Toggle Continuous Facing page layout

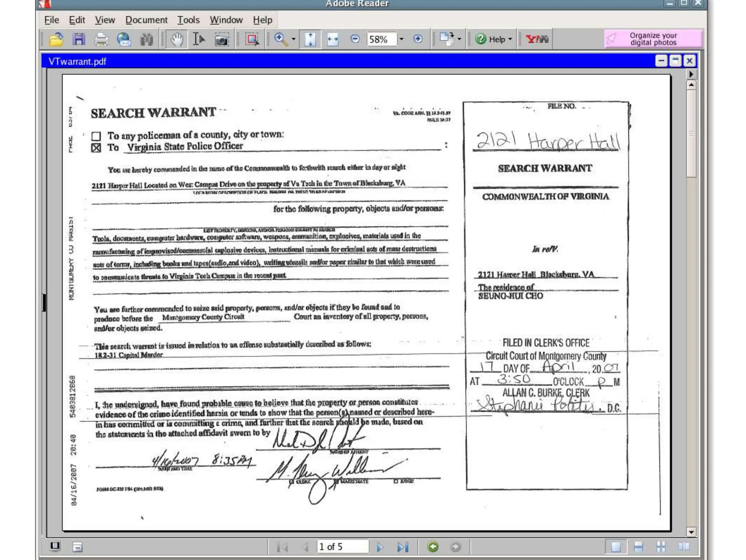[x=661, y=547]
